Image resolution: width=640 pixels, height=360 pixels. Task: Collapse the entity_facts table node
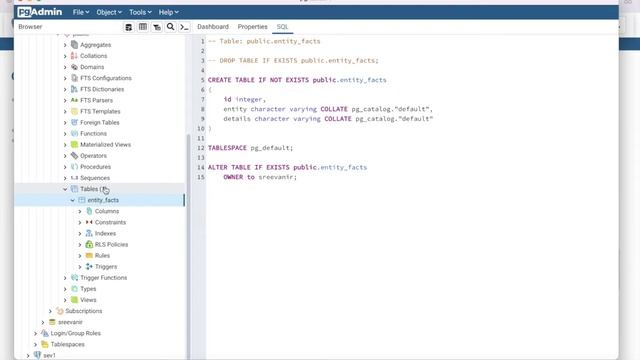[73, 200]
